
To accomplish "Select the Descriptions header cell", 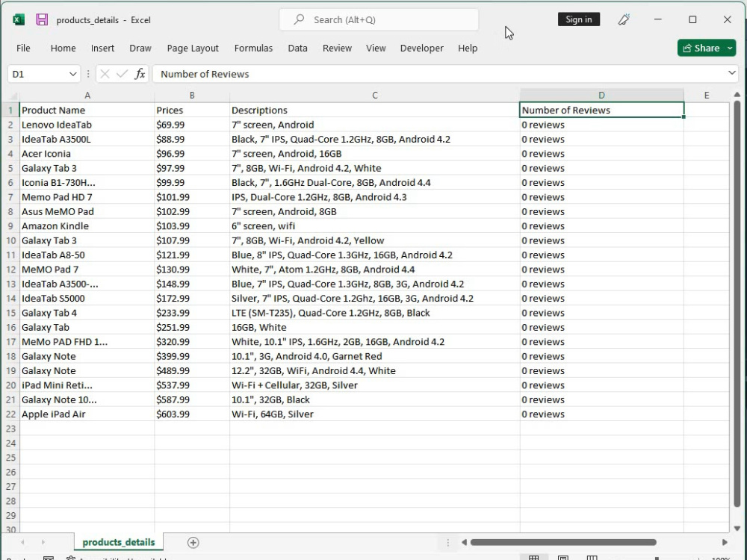I will coord(375,110).
